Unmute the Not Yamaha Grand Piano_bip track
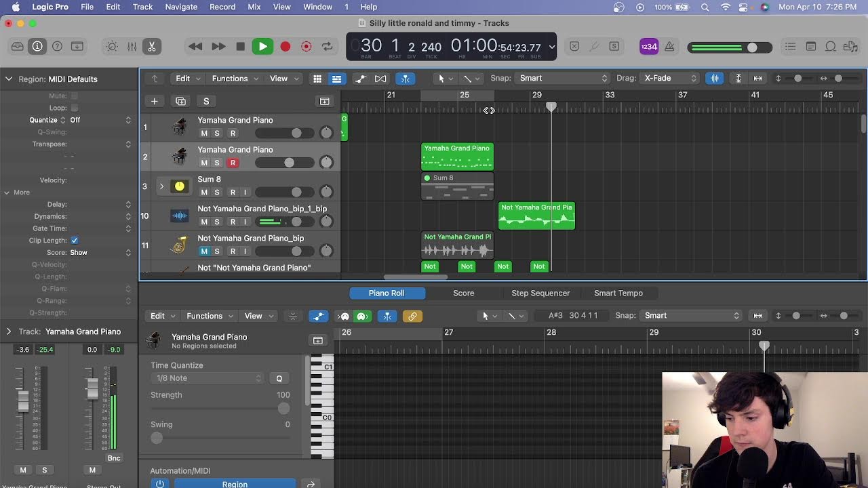The width and height of the screenshot is (868, 488). click(x=204, y=251)
